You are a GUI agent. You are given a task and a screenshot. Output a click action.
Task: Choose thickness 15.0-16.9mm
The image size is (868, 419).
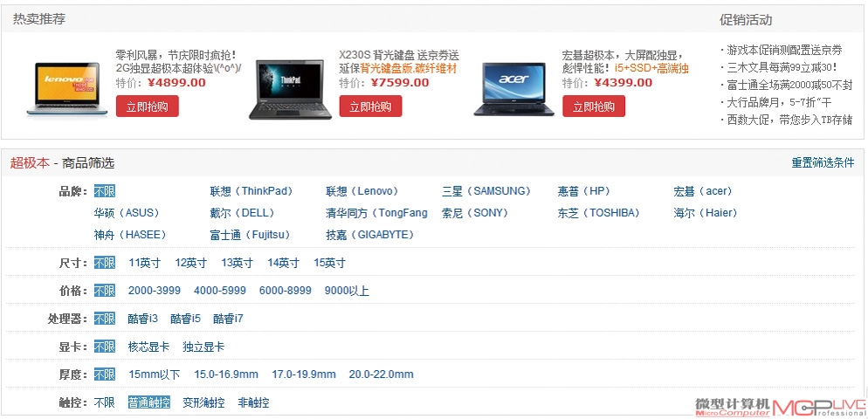click(x=226, y=374)
